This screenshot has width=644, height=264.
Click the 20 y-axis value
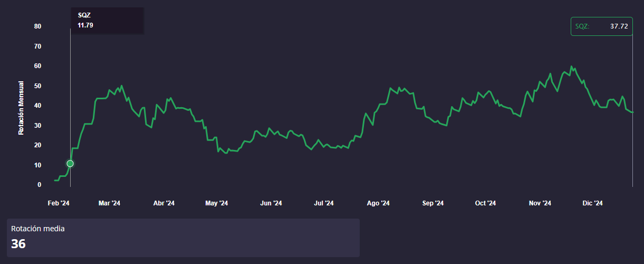pos(38,145)
